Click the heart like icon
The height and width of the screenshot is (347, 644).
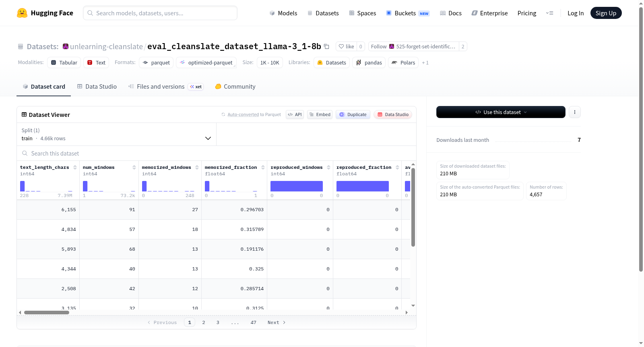click(341, 46)
